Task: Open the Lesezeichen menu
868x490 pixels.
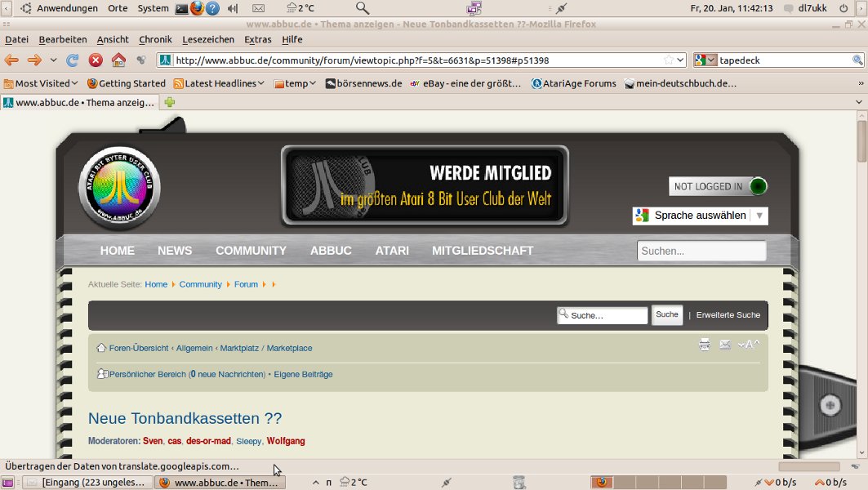Action: point(208,39)
